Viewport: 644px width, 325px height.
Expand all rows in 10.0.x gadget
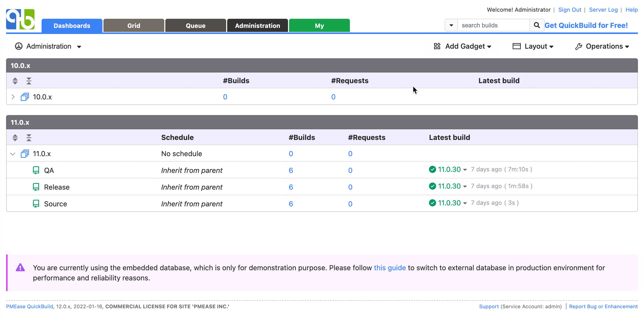pos(15,81)
